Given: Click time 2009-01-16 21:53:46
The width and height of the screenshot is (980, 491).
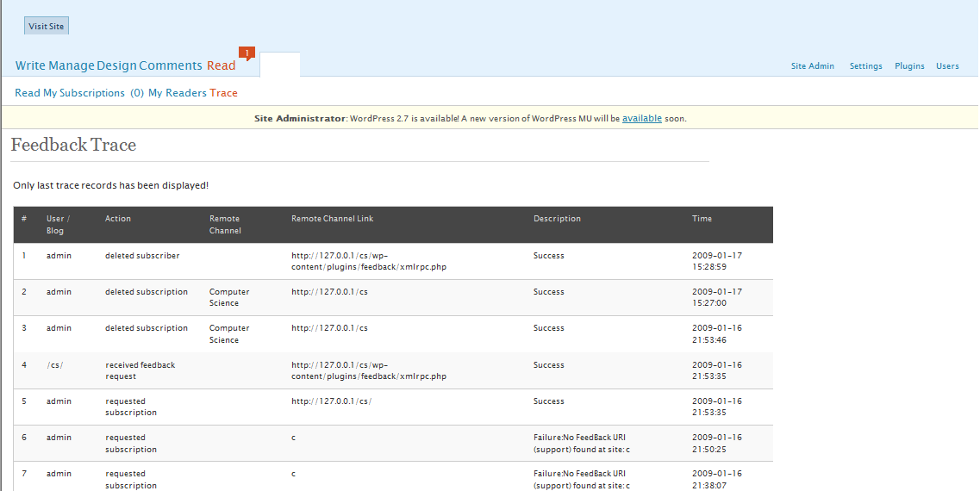Looking at the screenshot, I should point(717,334).
